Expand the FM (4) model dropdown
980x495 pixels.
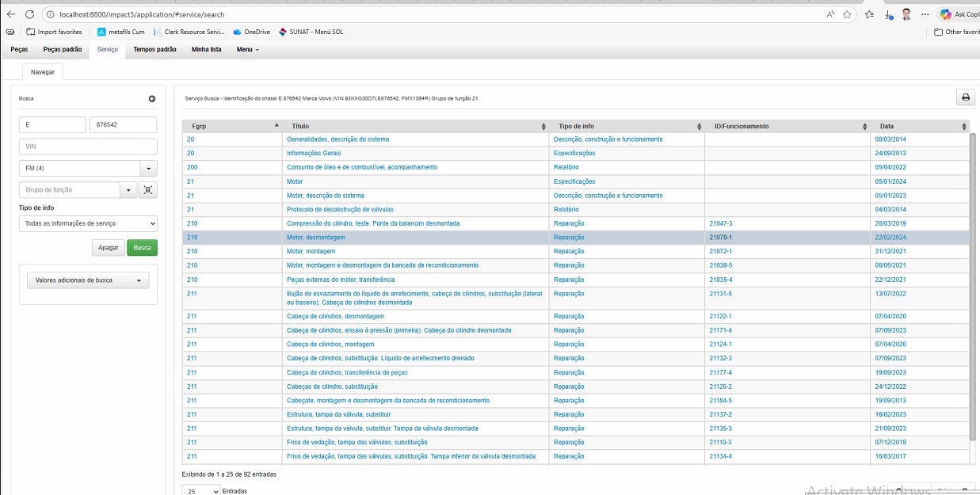(148, 169)
